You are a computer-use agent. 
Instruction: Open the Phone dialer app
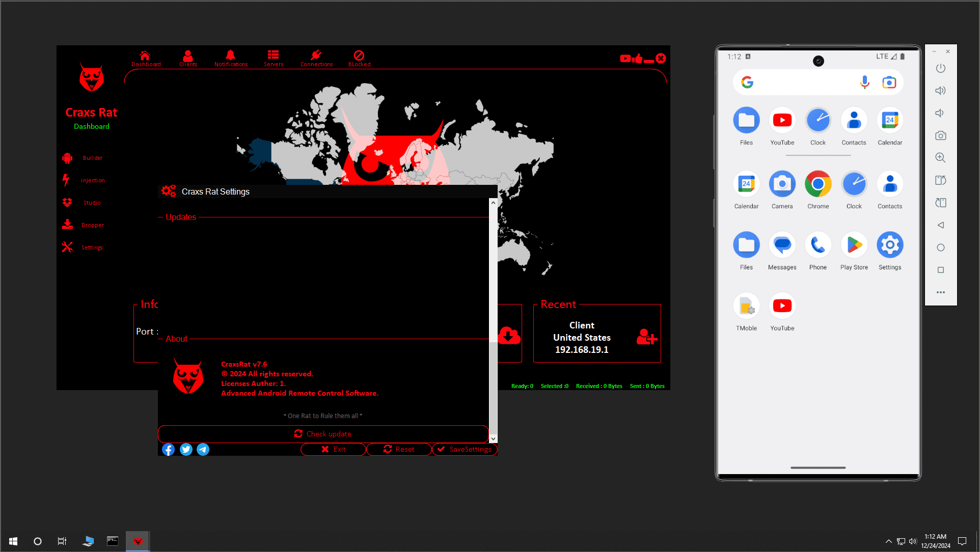[818, 251]
